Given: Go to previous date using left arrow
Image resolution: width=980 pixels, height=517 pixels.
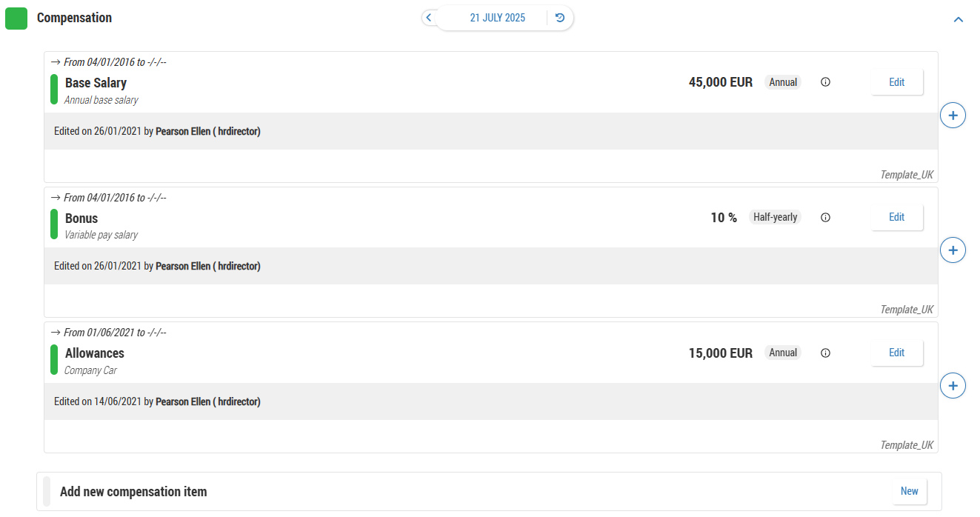Looking at the screenshot, I should tap(429, 18).
